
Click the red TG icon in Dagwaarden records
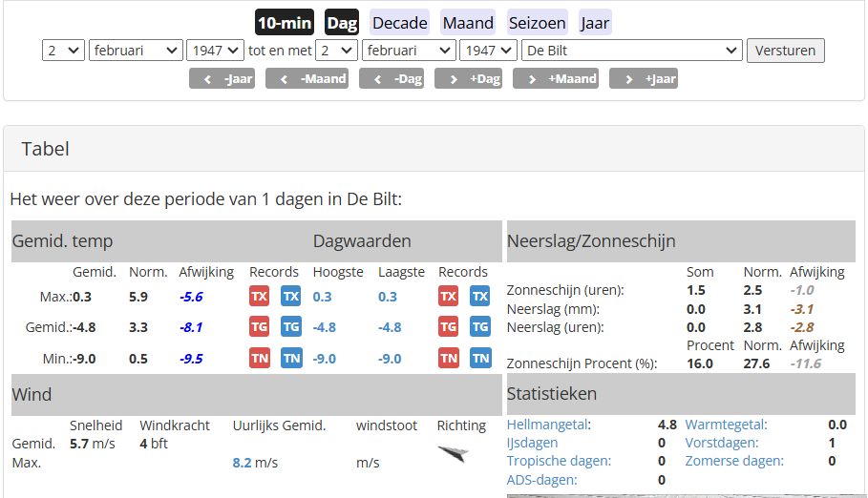[x=448, y=327]
